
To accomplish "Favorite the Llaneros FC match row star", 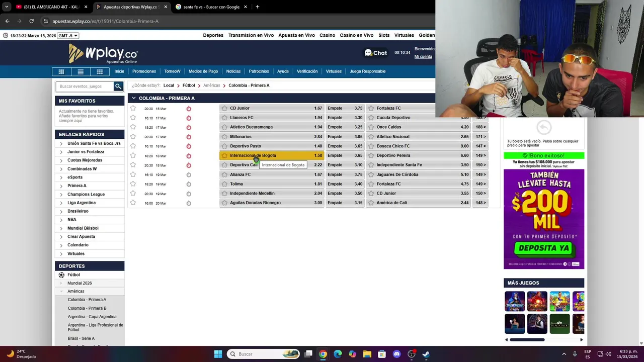I will pos(133,118).
